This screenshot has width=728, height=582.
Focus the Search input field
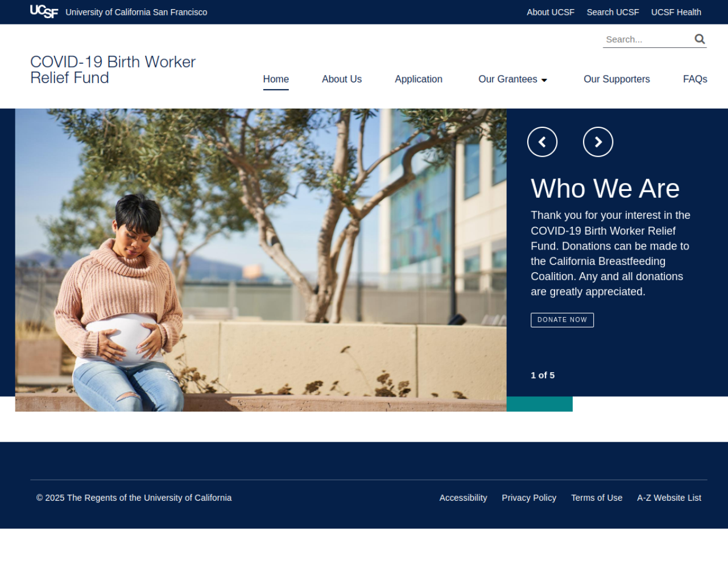(647, 39)
